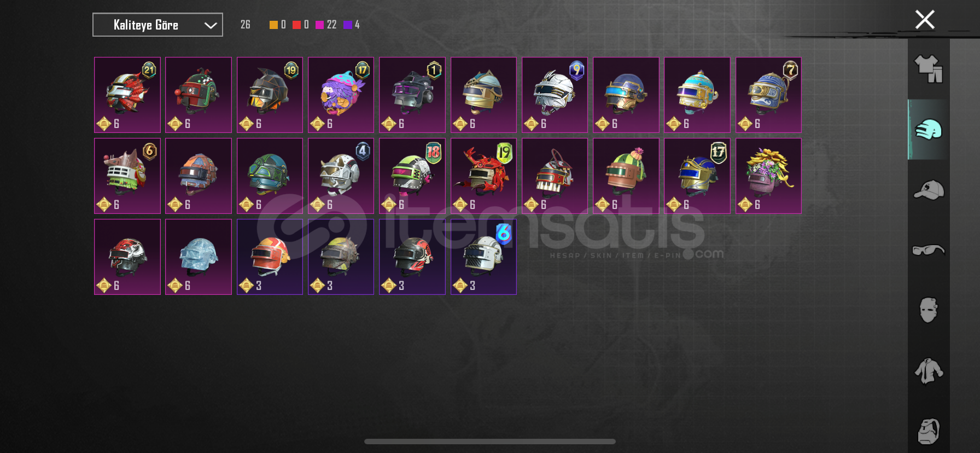This screenshot has width=980, height=453.
Task: Open the cap headwear category
Action: [x=929, y=190]
